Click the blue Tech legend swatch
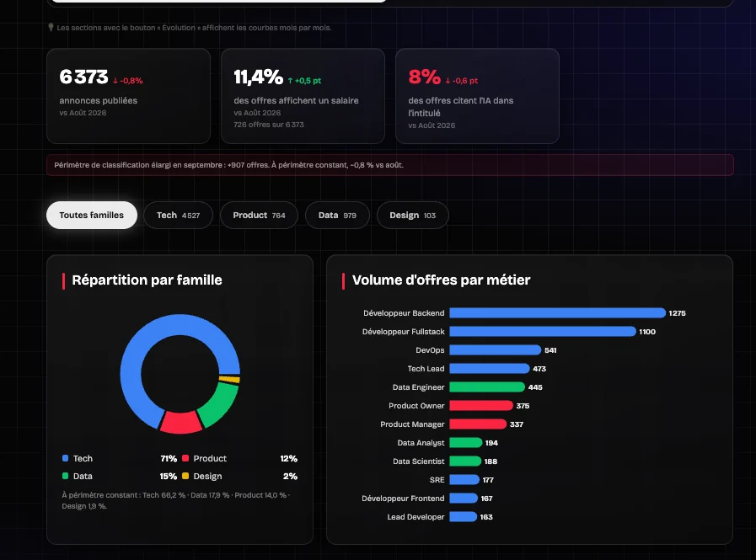Viewport: 756px width, 560px height. [x=65, y=458]
